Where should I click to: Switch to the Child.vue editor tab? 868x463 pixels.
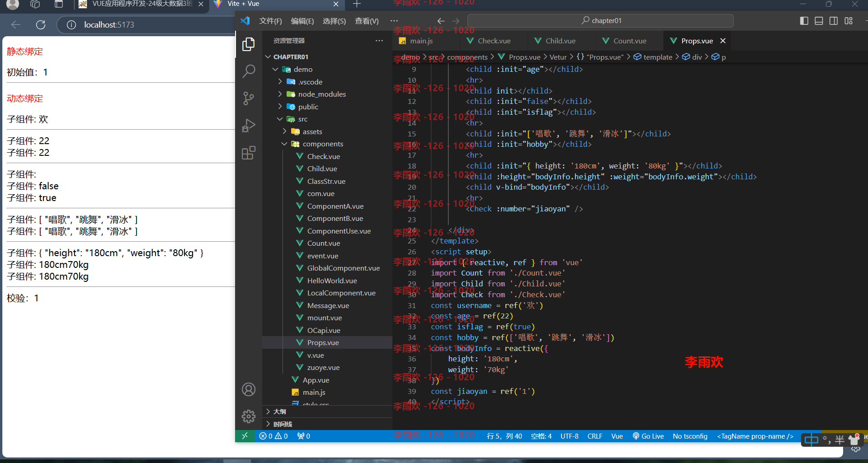pos(561,41)
